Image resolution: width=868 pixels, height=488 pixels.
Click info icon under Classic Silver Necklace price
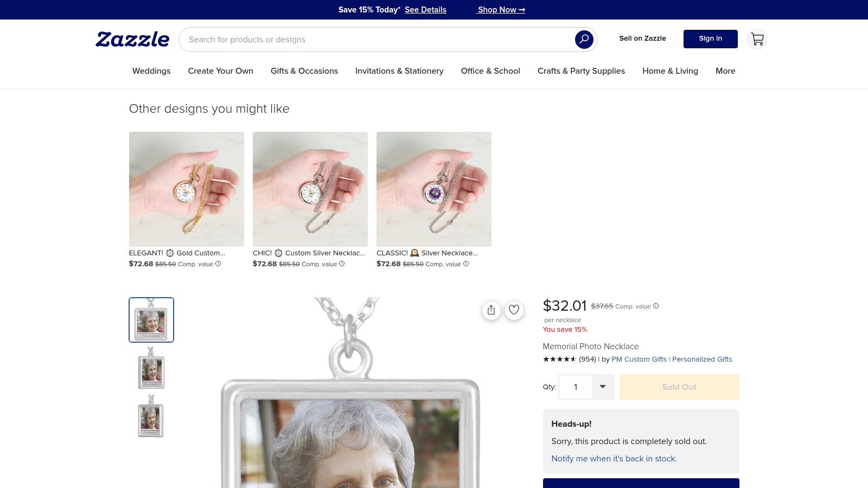click(x=466, y=264)
